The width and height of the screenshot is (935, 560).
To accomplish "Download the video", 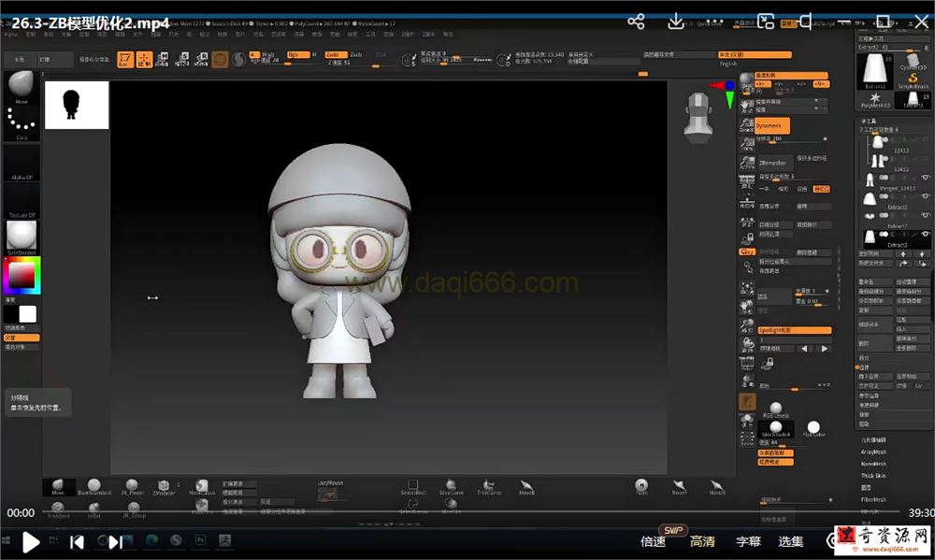I will click(676, 22).
